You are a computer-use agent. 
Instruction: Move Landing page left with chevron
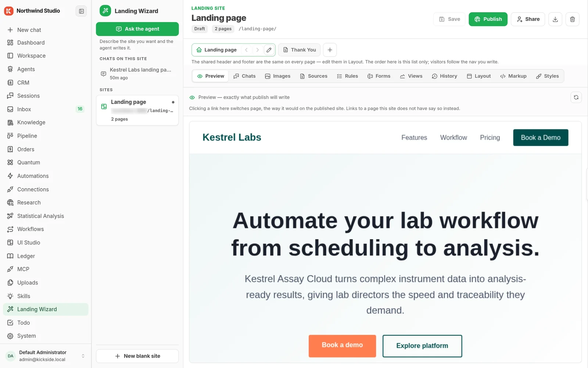coord(246,50)
